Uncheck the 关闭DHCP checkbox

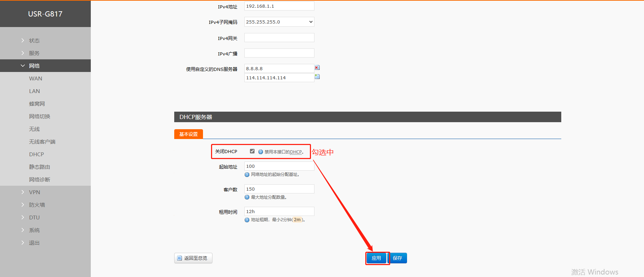tap(252, 151)
